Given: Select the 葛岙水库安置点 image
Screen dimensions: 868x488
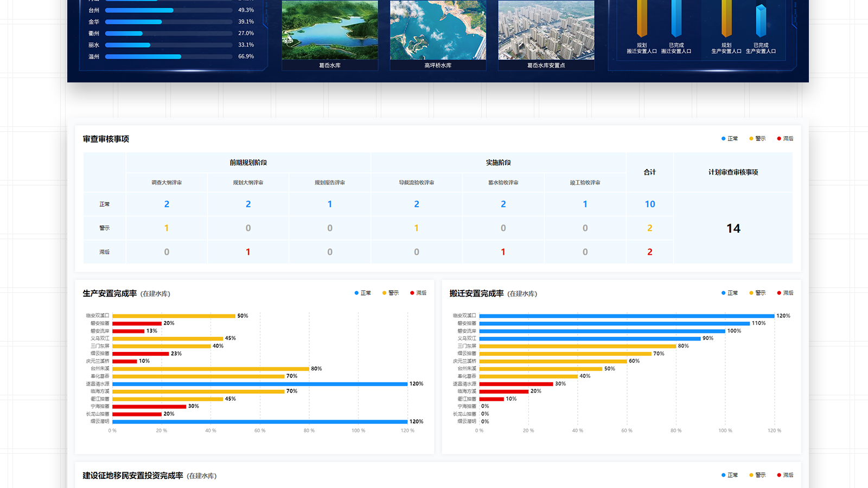Looking at the screenshot, I should tap(546, 30).
